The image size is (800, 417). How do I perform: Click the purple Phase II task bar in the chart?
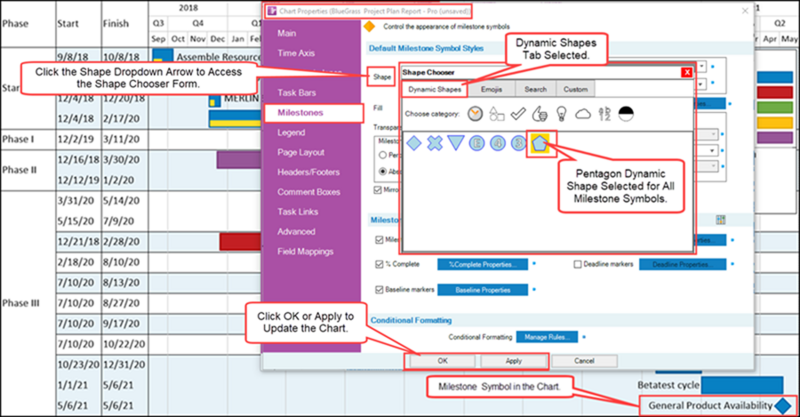tap(239, 160)
